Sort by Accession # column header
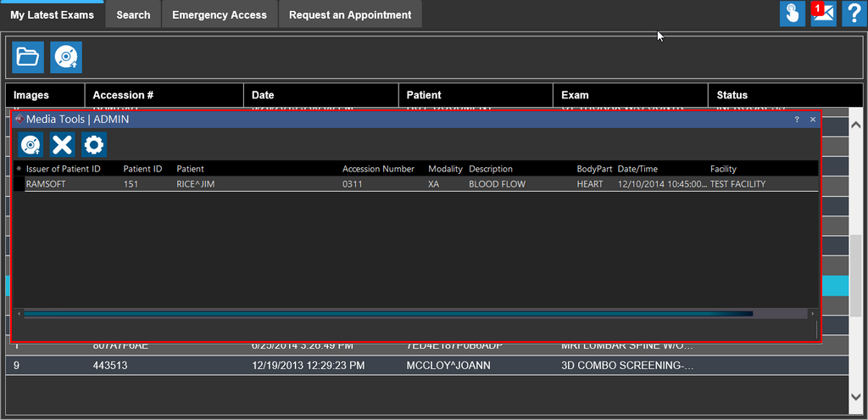Image resolution: width=868 pixels, height=420 pixels. (x=123, y=95)
